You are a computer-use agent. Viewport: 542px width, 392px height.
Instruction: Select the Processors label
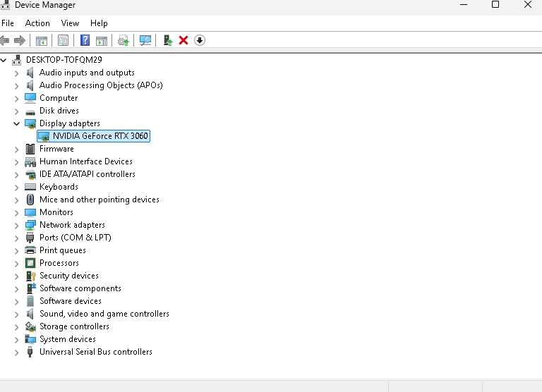[59, 263]
